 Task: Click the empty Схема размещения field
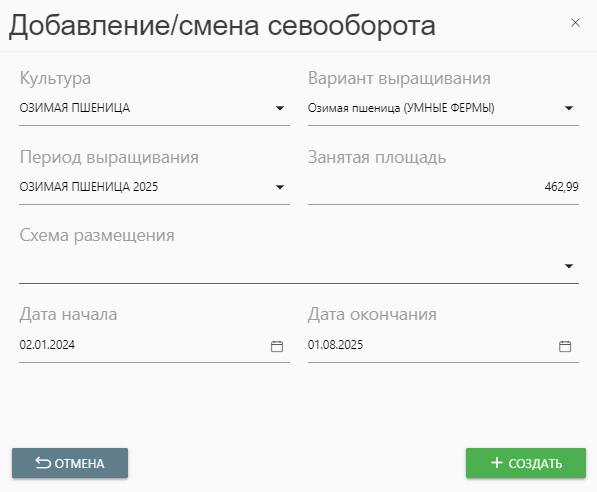coord(299,266)
